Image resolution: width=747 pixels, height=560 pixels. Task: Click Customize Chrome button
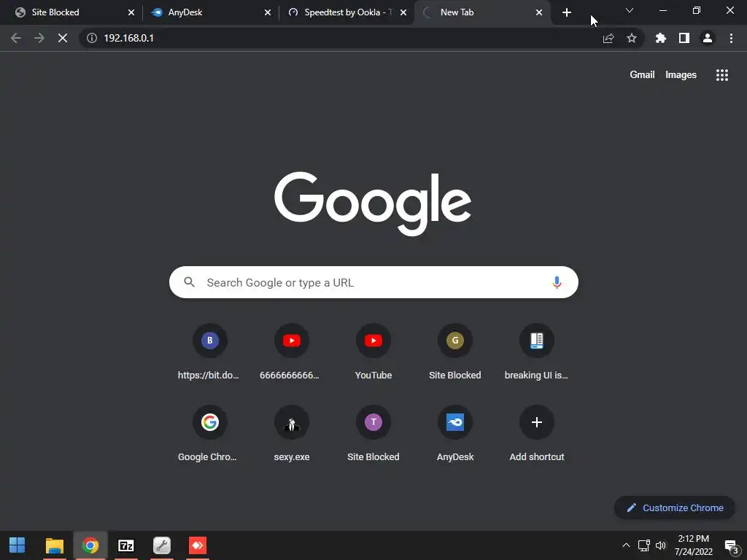[x=675, y=508]
